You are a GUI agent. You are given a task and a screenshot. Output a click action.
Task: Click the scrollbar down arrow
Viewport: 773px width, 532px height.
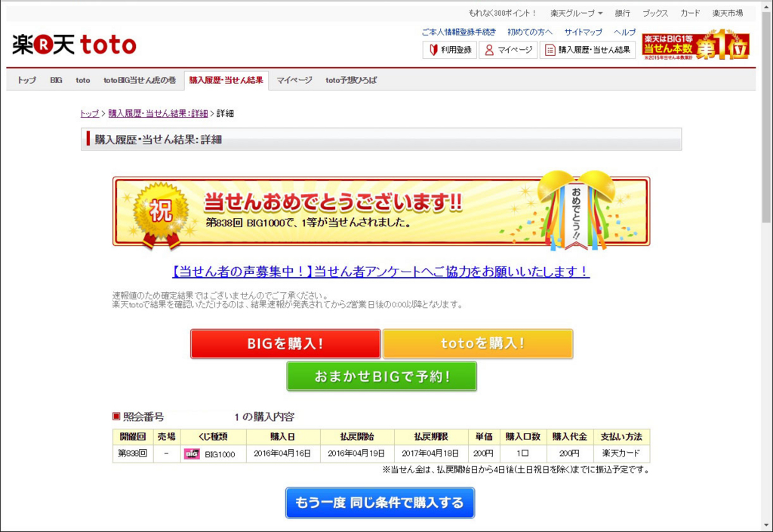767,525
